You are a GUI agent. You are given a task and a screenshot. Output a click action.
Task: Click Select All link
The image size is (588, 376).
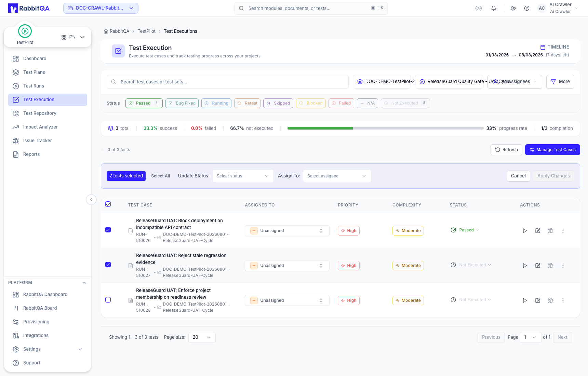point(160,176)
